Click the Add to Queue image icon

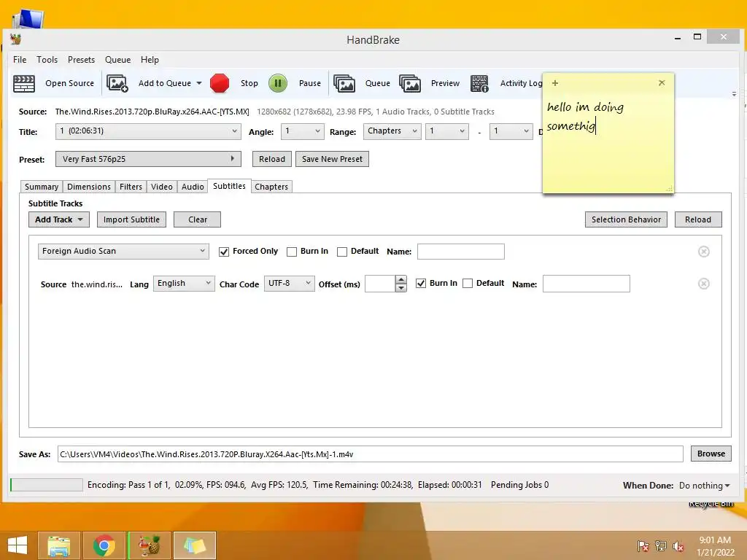tap(117, 83)
